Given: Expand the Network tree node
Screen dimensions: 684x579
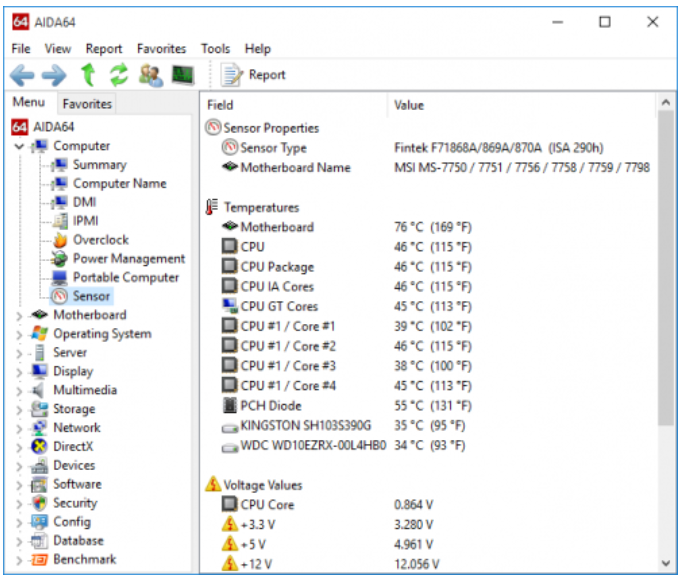Looking at the screenshot, I should [x=19, y=428].
